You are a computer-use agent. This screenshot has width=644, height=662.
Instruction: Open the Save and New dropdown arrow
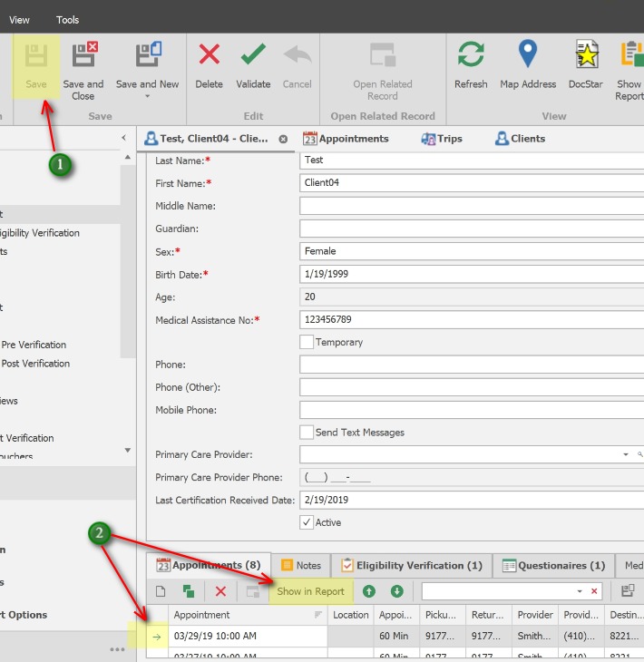click(x=147, y=96)
